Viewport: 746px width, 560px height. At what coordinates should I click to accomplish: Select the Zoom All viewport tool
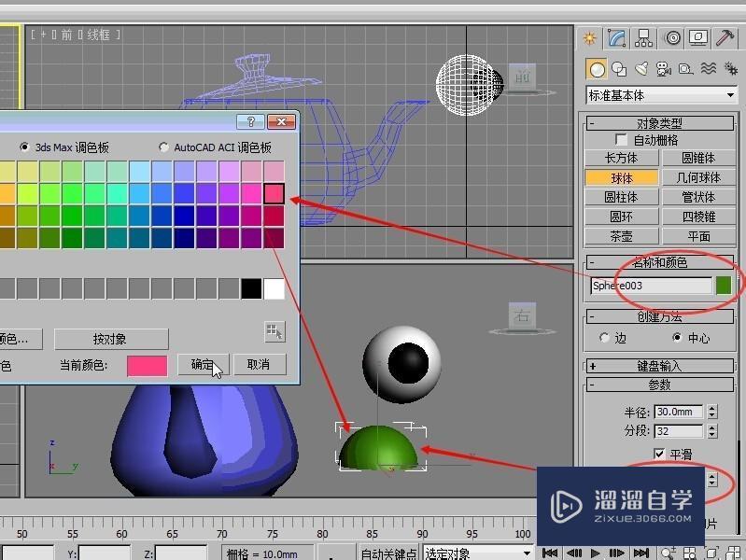coord(689,553)
